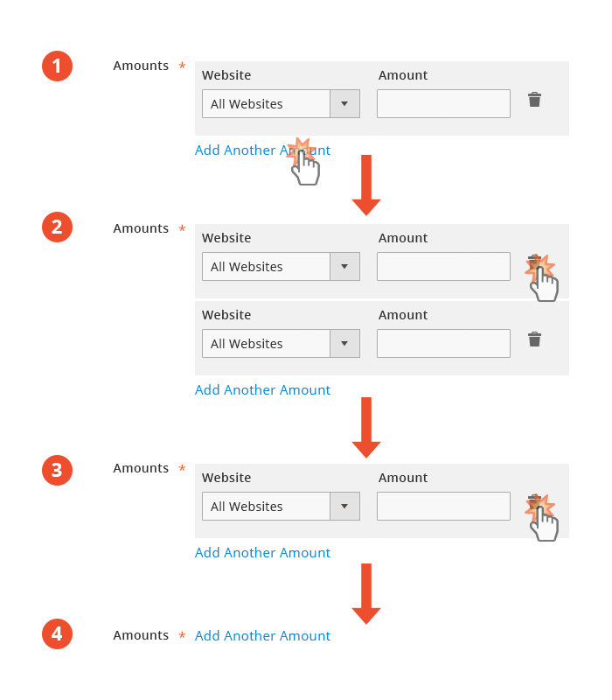Focus the Amount field in step 1
Image resolution: width=612 pixels, height=700 pixels.
(x=443, y=103)
